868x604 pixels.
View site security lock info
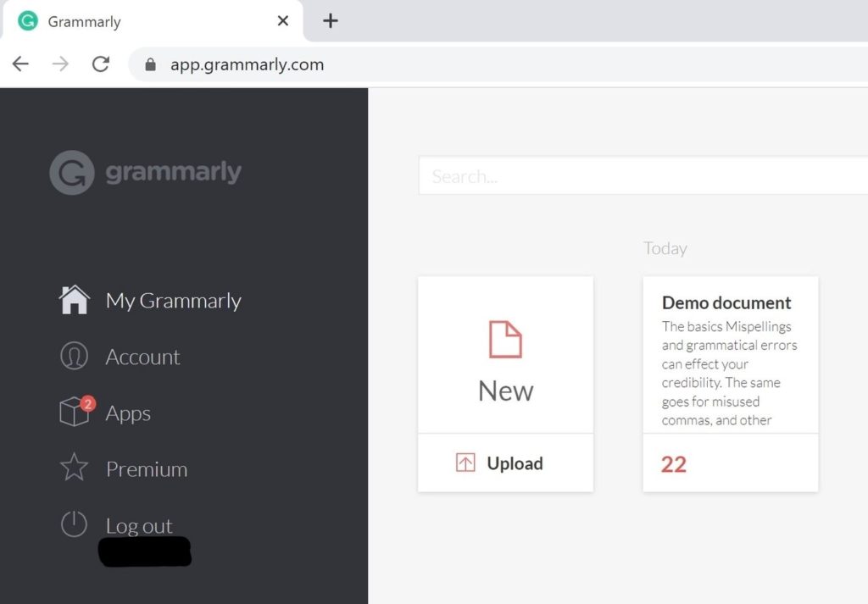pyautogui.click(x=150, y=64)
